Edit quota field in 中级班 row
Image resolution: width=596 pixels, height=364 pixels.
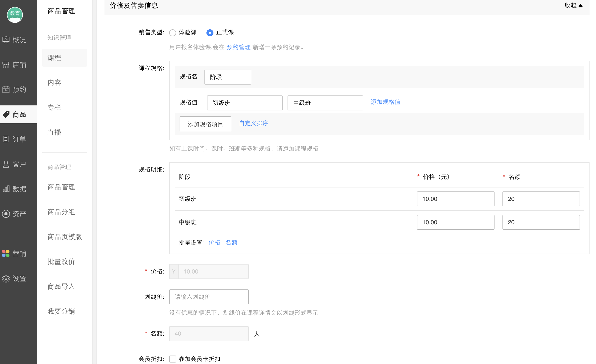coord(541,222)
